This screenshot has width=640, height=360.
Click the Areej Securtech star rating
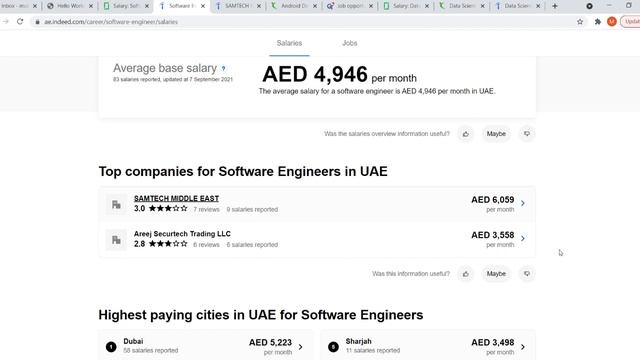coord(168,244)
